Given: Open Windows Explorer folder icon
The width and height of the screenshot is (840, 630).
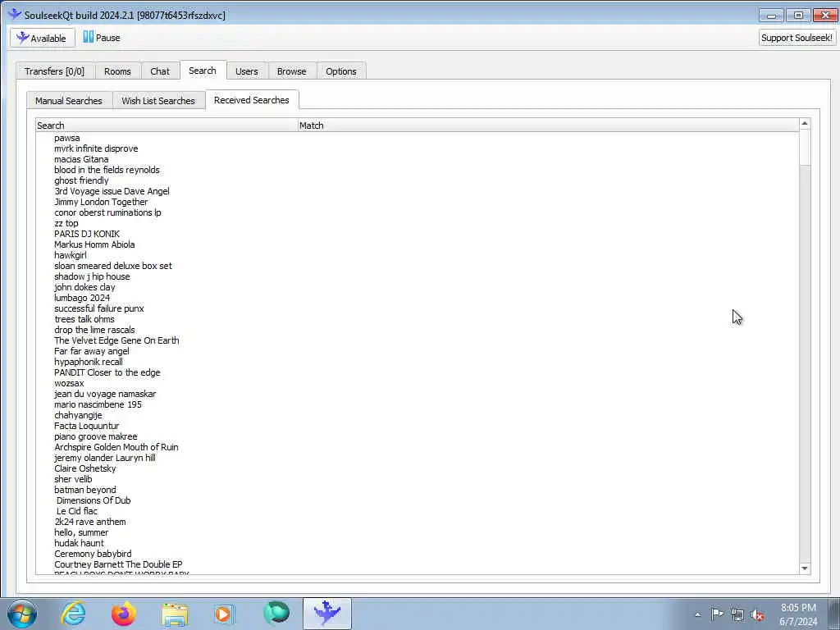Looking at the screenshot, I should pyautogui.click(x=175, y=614).
